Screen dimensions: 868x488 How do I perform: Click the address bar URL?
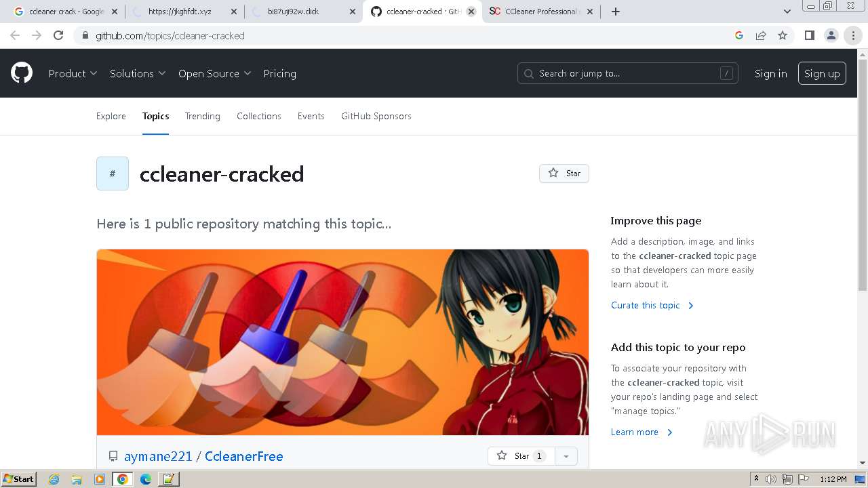tap(170, 35)
